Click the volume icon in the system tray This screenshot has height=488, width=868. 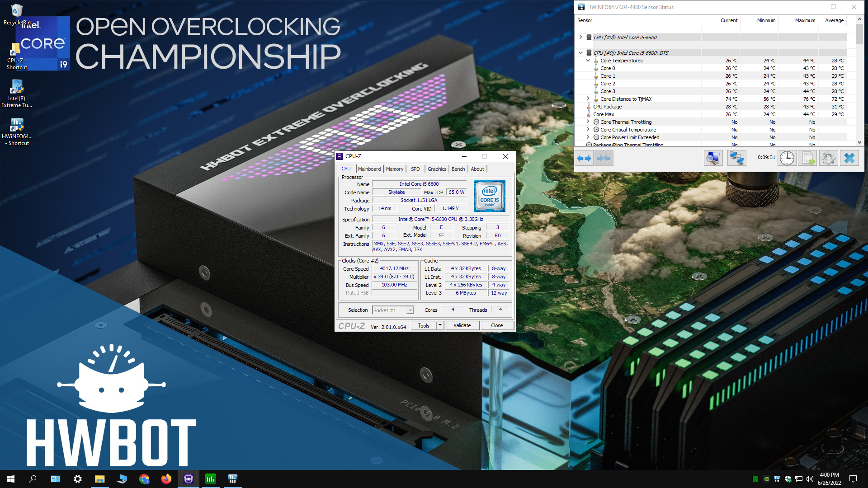809,479
